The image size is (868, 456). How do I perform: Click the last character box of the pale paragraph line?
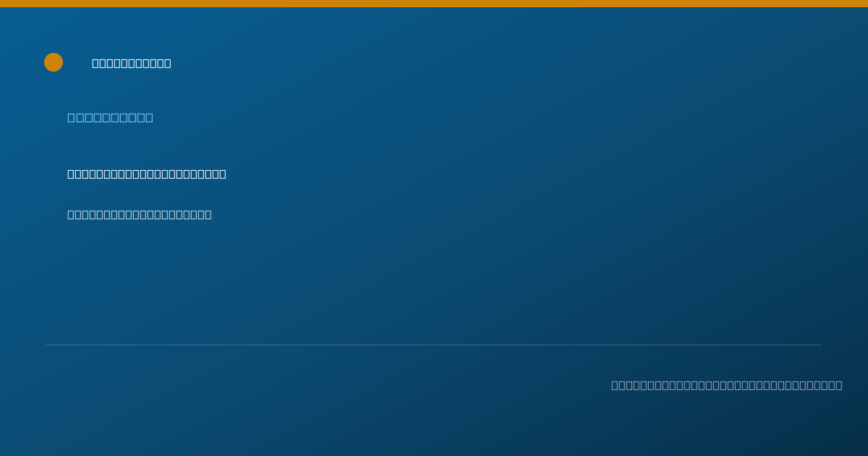click(x=208, y=214)
